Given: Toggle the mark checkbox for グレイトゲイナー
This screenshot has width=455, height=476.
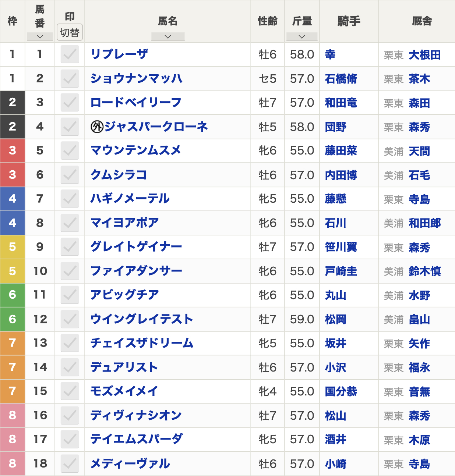Looking at the screenshot, I should tap(70, 247).
